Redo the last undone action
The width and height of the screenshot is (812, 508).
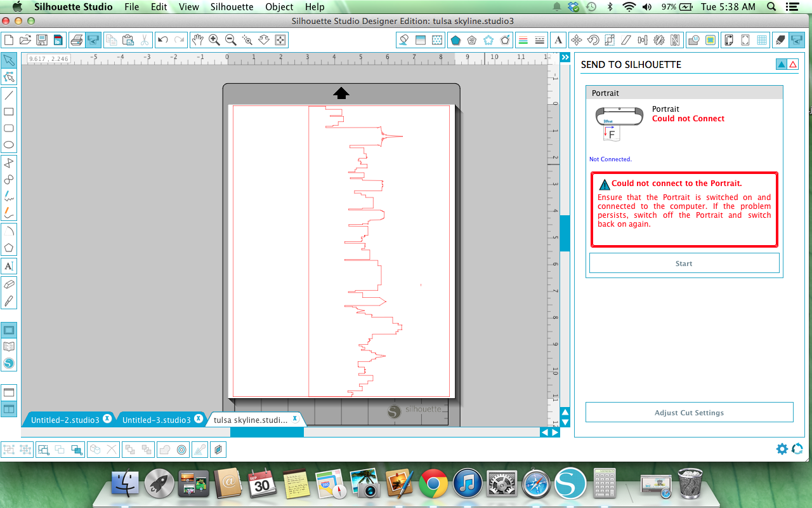(180, 40)
